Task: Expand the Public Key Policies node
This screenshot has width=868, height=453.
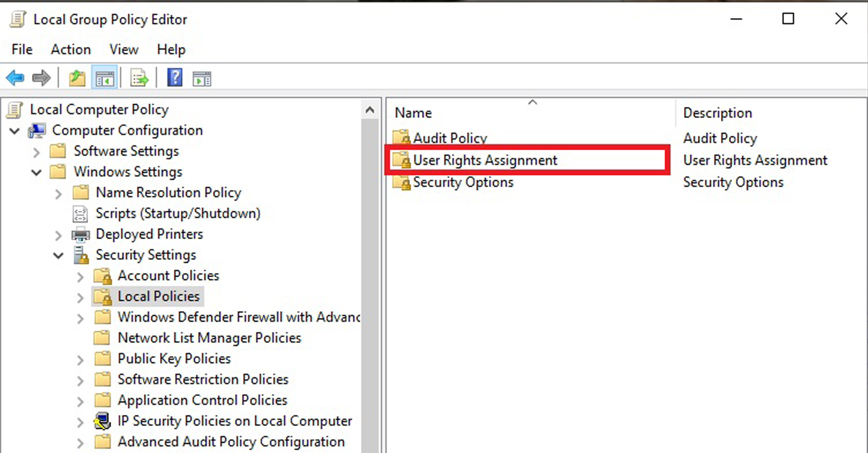Action: tap(80, 359)
